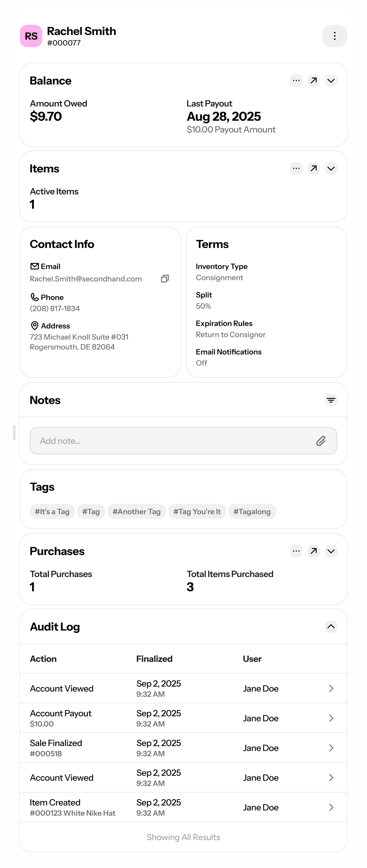Click the Items card ellipsis options icon
This screenshot has height=868, width=367.
296,169
